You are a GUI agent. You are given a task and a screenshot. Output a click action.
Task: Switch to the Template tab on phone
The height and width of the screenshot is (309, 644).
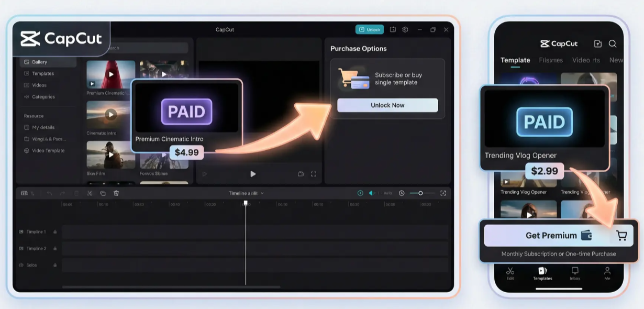click(x=515, y=60)
